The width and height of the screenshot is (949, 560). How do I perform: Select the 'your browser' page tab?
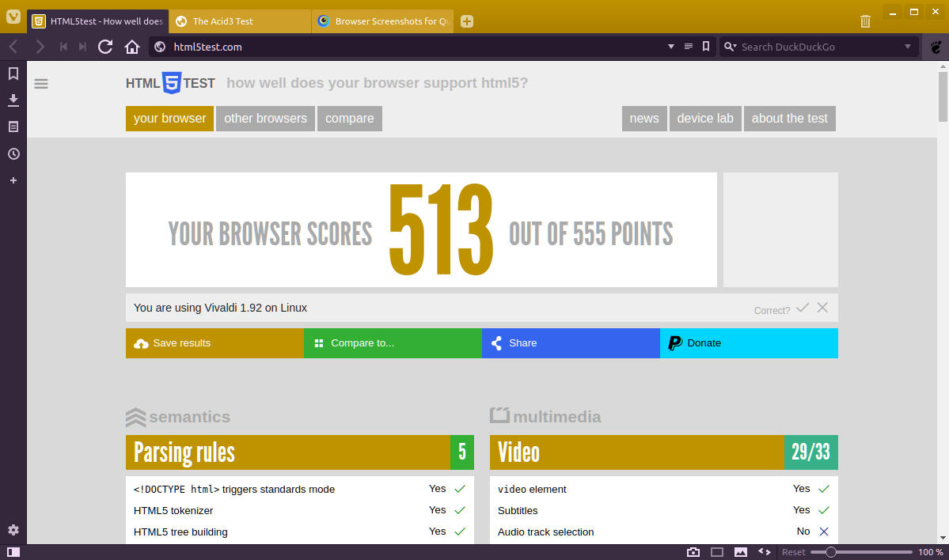point(169,119)
